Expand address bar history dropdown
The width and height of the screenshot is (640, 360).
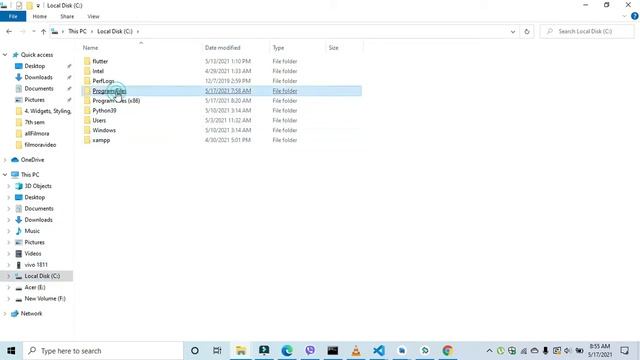[x=513, y=31]
